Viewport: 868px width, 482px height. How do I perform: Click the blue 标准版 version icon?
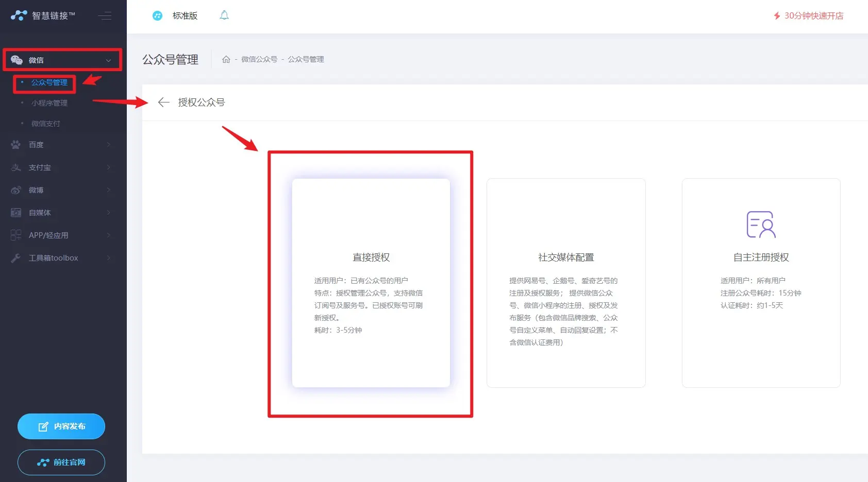click(157, 16)
